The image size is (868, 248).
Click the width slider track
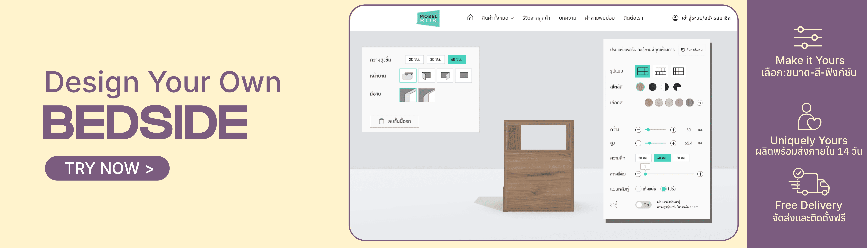point(656,130)
